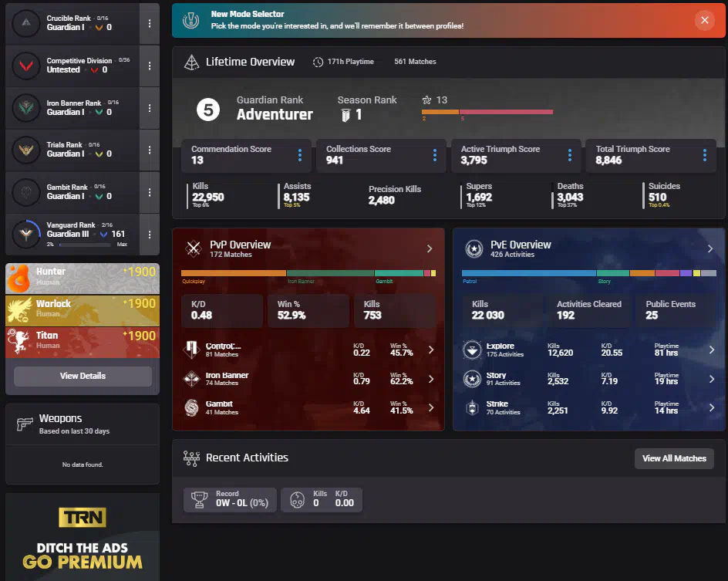Click the Competitive Division emblem icon
This screenshot has width=728, height=581.
[x=26, y=66]
